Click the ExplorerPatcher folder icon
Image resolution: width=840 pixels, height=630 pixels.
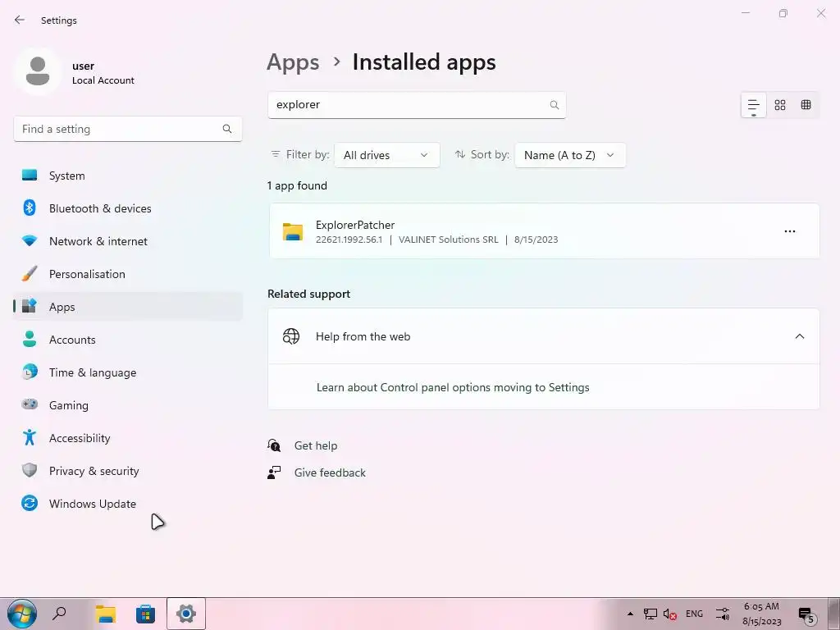coord(293,231)
